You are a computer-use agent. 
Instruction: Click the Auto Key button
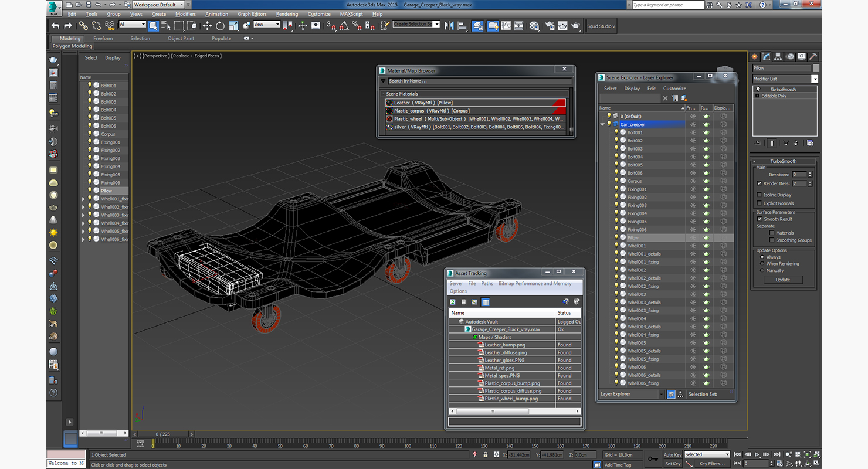(673, 454)
